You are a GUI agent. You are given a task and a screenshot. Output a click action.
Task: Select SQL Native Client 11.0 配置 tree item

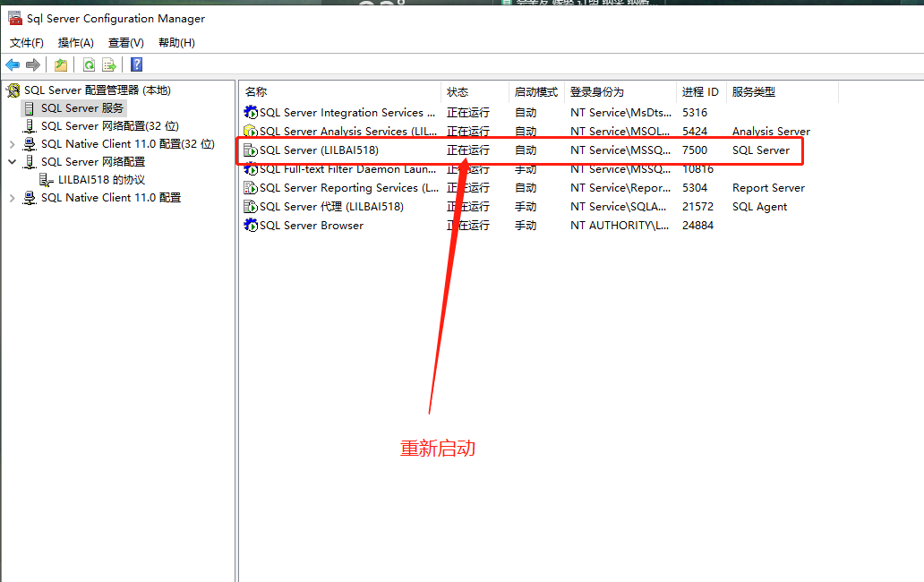click(x=111, y=198)
